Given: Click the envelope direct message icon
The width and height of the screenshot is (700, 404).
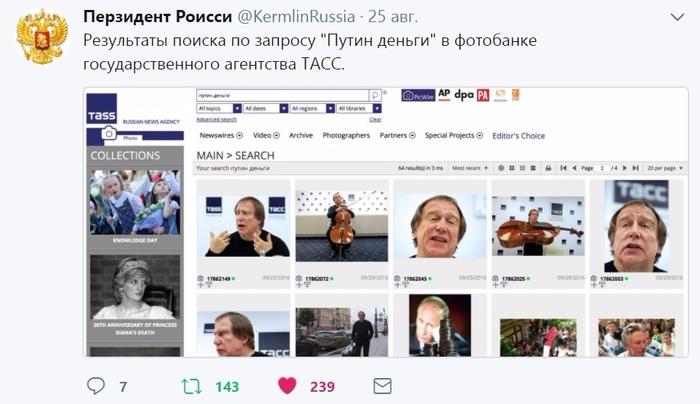Looking at the screenshot, I should click(382, 386).
